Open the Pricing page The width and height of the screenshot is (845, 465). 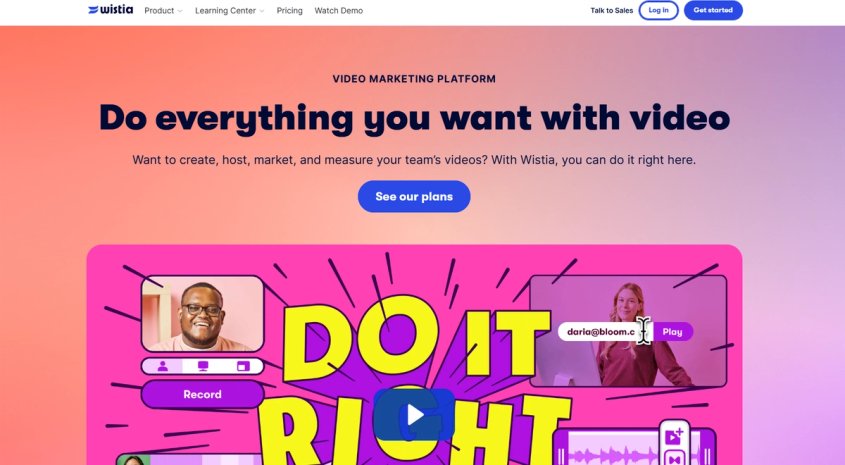tap(289, 10)
